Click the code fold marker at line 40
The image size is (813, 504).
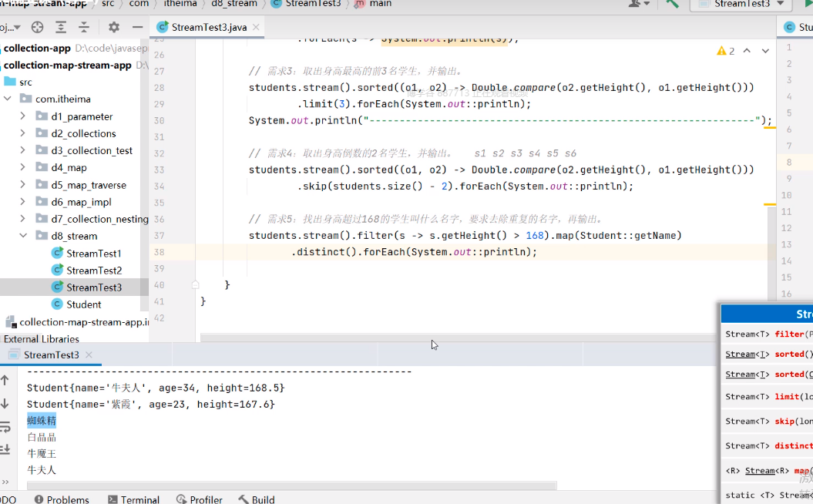coord(195,284)
